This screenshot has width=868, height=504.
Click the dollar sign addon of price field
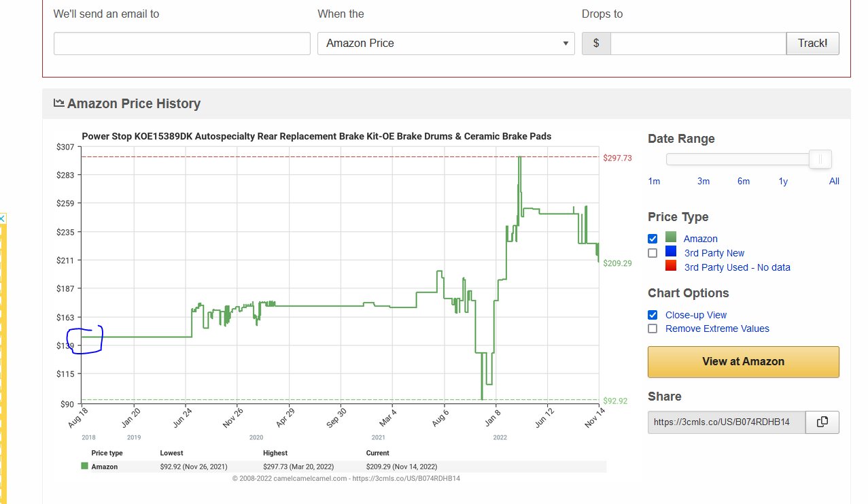tap(596, 44)
